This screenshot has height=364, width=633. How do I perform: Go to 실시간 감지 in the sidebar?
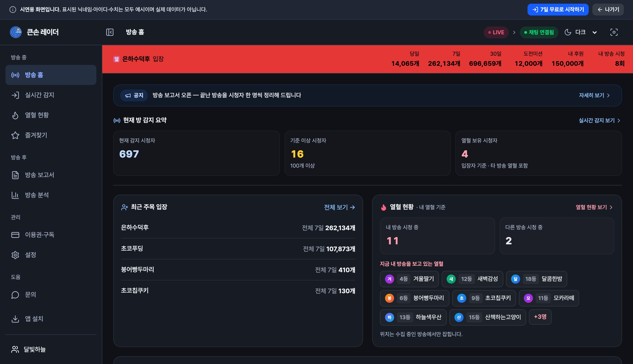coord(51,95)
